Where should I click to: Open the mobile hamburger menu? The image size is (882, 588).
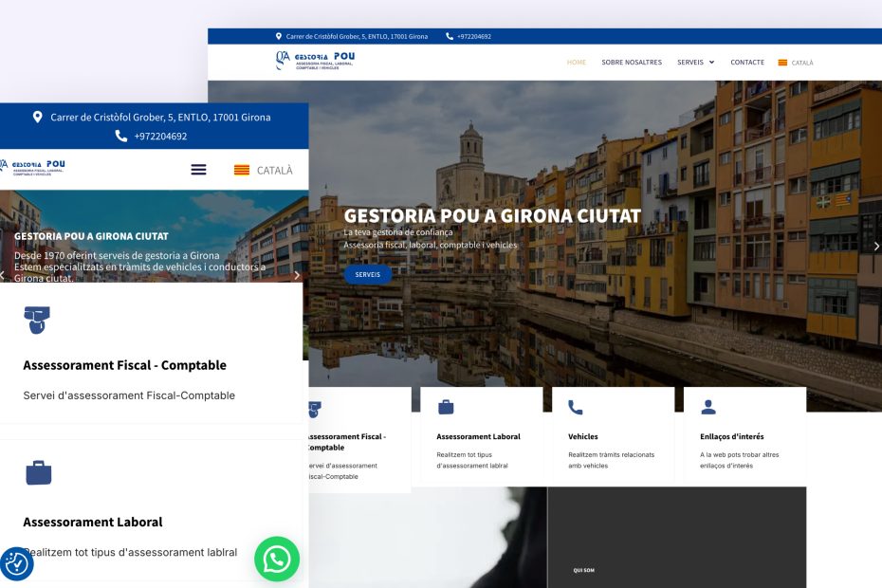pyautogui.click(x=198, y=170)
